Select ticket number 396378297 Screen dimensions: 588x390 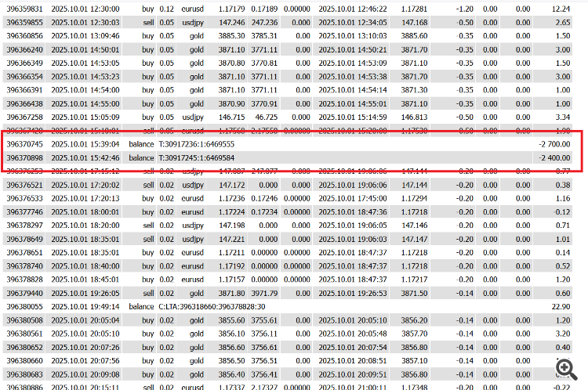pos(25,226)
